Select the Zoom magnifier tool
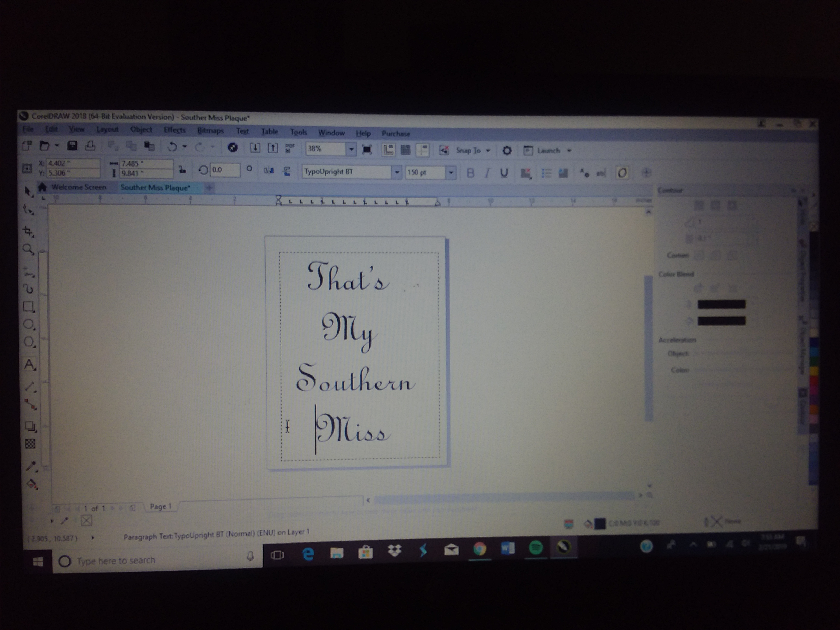Viewport: 840px width, 630px height. tap(28, 249)
